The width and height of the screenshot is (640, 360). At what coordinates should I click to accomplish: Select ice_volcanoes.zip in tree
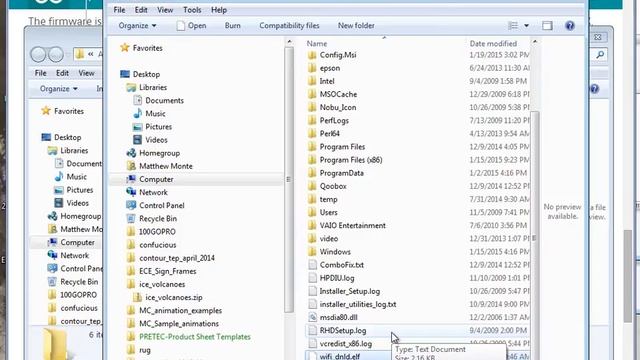[x=168, y=297]
